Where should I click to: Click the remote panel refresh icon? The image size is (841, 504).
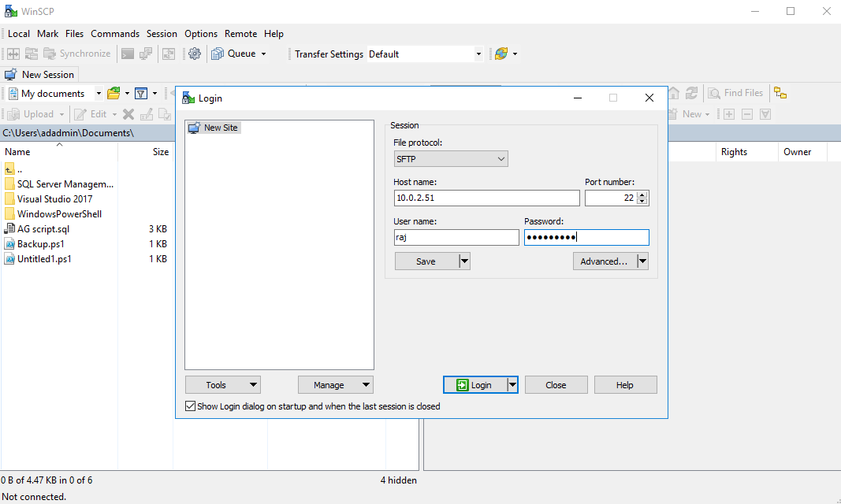coord(692,93)
